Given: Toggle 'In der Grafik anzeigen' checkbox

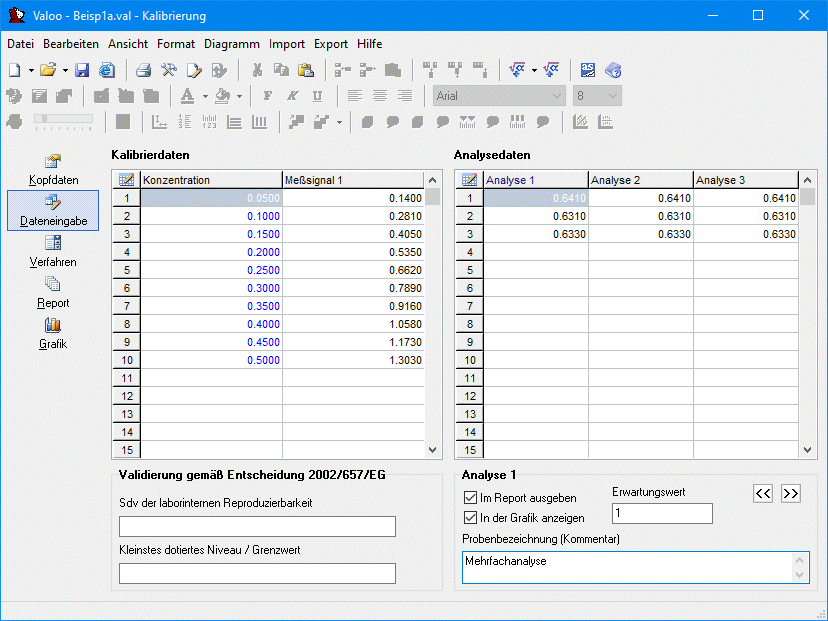Looking at the screenshot, I should pyautogui.click(x=471, y=518).
